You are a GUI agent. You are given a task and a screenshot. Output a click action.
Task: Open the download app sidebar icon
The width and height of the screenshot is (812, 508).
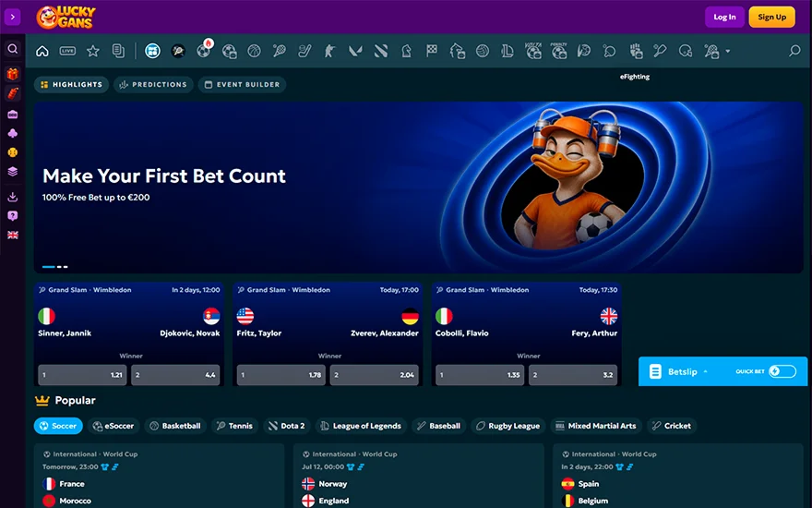point(12,197)
